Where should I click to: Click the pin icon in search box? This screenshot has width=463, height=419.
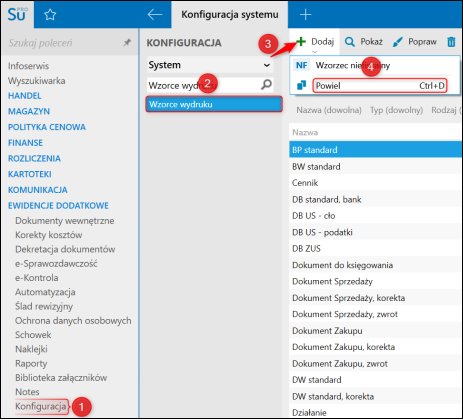127,43
